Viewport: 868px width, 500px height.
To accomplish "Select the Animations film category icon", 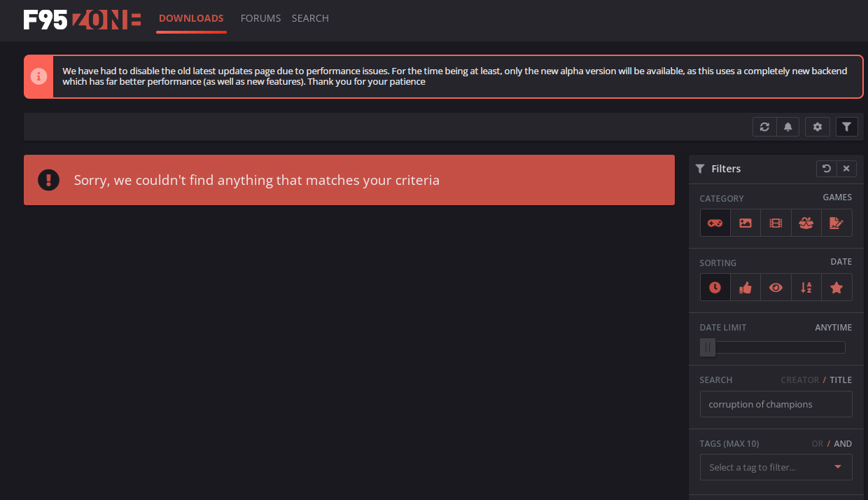I will tap(776, 223).
